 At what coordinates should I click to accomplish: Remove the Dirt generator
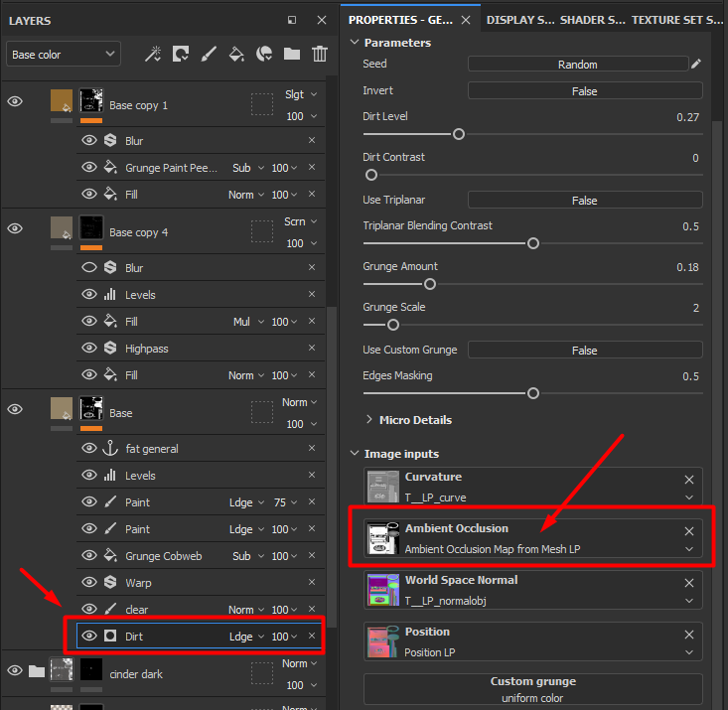(x=312, y=636)
